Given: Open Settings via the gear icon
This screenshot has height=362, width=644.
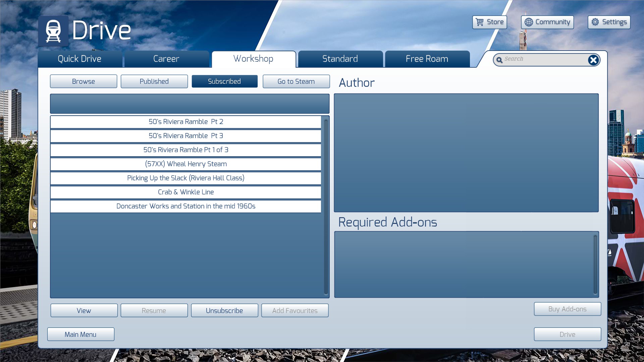Looking at the screenshot, I should 595,22.
